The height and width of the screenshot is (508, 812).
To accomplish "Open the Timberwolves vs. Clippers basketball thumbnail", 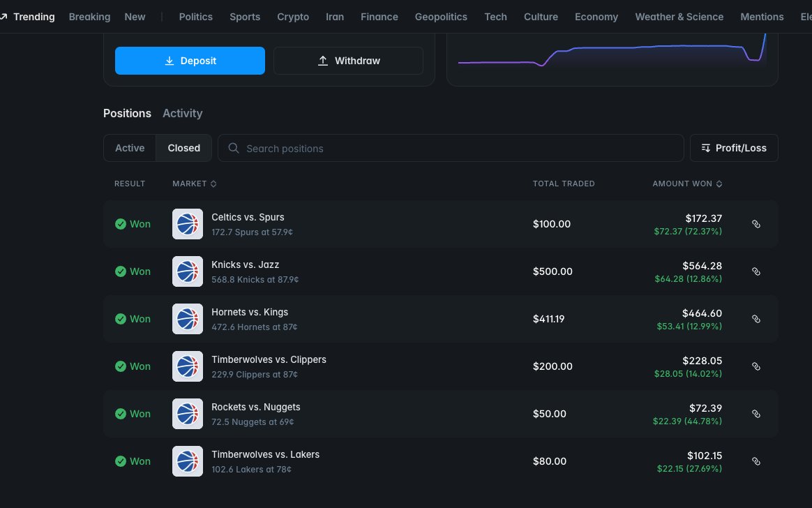I will pos(188,366).
